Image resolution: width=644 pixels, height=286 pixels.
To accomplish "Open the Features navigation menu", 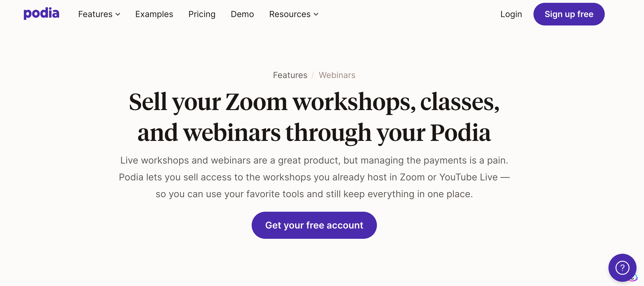I will tap(96, 14).
